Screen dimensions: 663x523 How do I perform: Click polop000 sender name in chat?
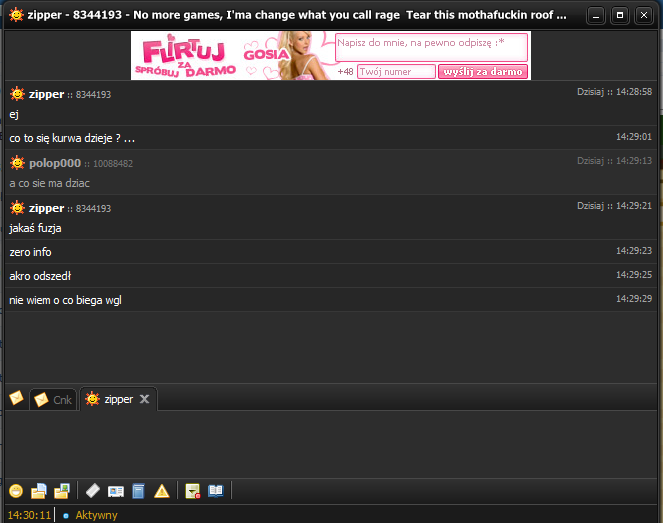[x=54, y=163]
